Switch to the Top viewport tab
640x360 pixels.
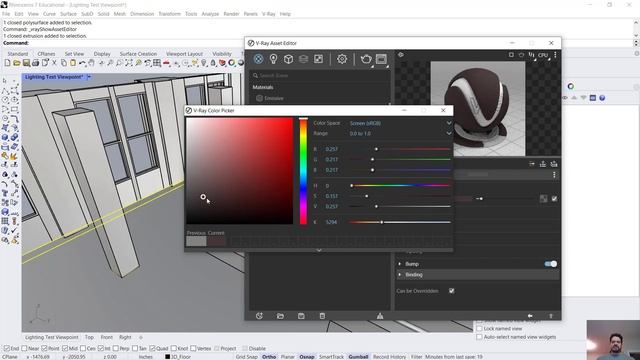pyautogui.click(x=89, y=337)
